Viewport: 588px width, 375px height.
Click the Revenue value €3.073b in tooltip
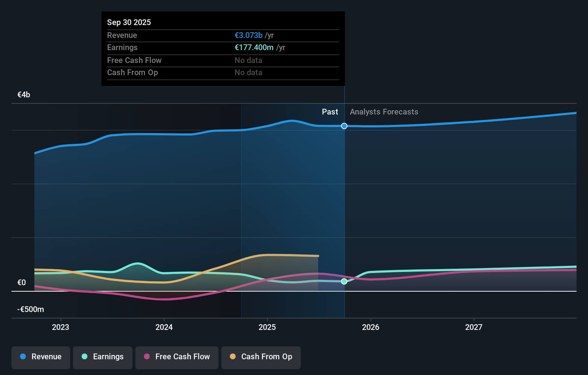(x=248, y=35)
